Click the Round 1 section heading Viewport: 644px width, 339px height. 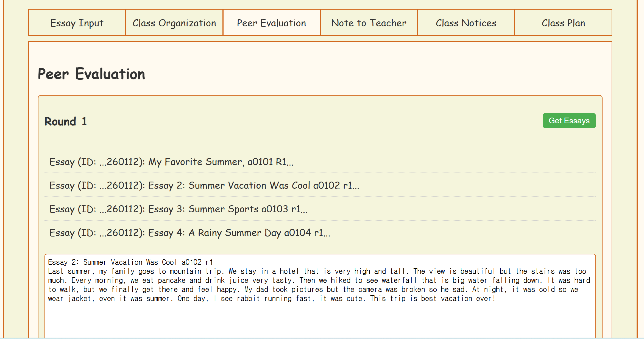tap(66, 121)
